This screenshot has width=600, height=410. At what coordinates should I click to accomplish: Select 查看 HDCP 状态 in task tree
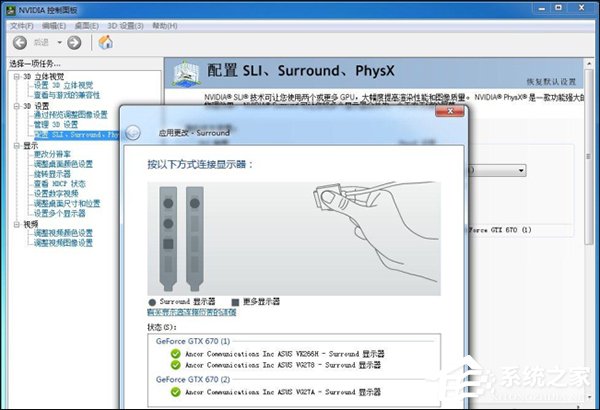[60, 184]
